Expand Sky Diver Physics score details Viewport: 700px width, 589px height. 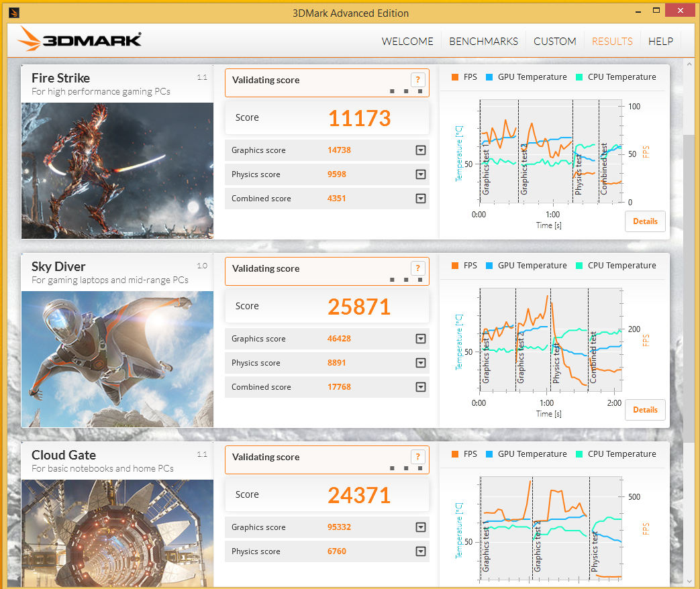click(x=421, y=363)
